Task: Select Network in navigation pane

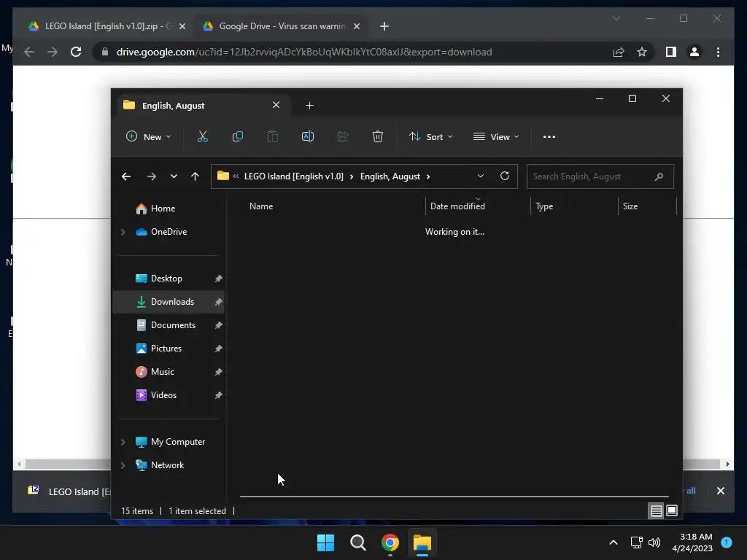Action: 167,465
